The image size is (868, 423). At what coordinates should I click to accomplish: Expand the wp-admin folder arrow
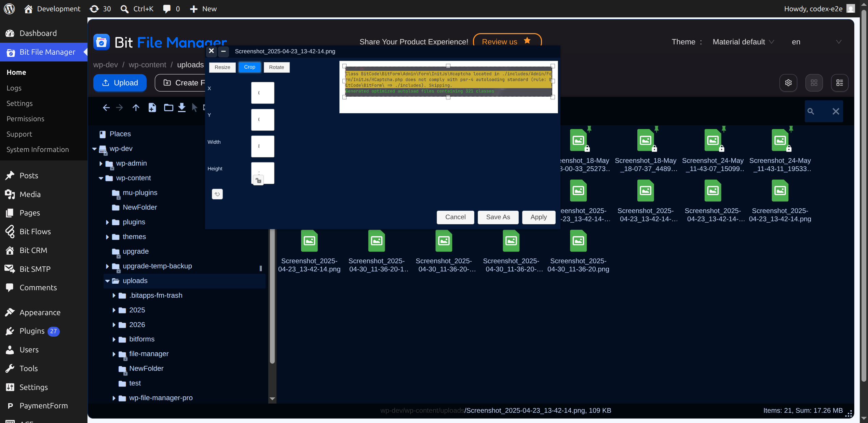pyautogui.click(x=101, y=164)
